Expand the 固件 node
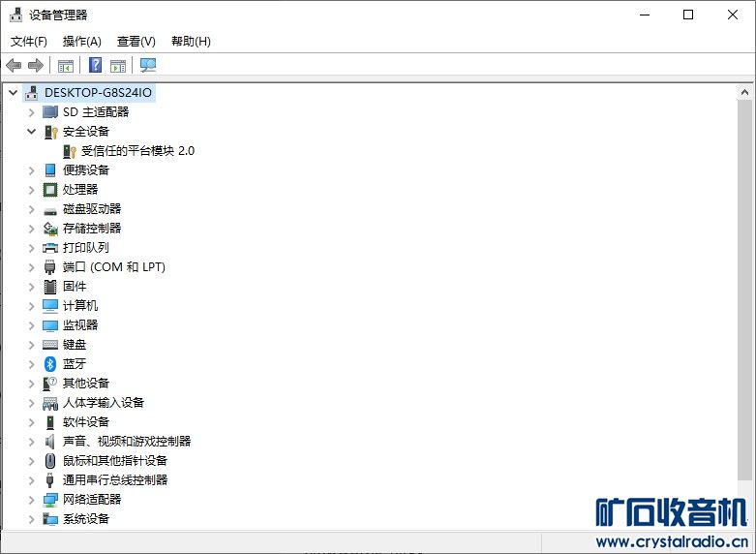Viewport: 756px width, 554px height. 31,287
